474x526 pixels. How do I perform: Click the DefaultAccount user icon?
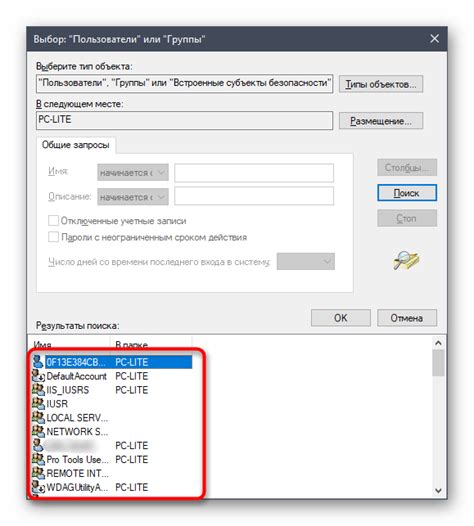coord(38,376)
